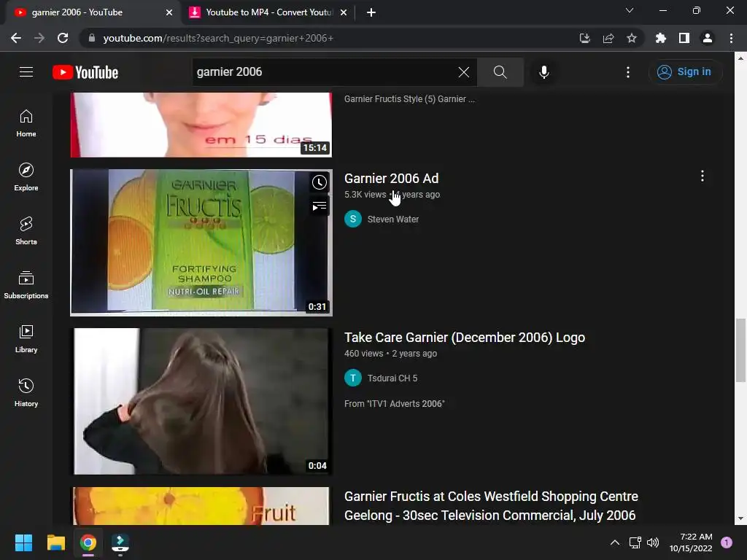Screen dimensions: 747x560
Task: Open the tab search dropdown chevron
Action: pos(630,10)
